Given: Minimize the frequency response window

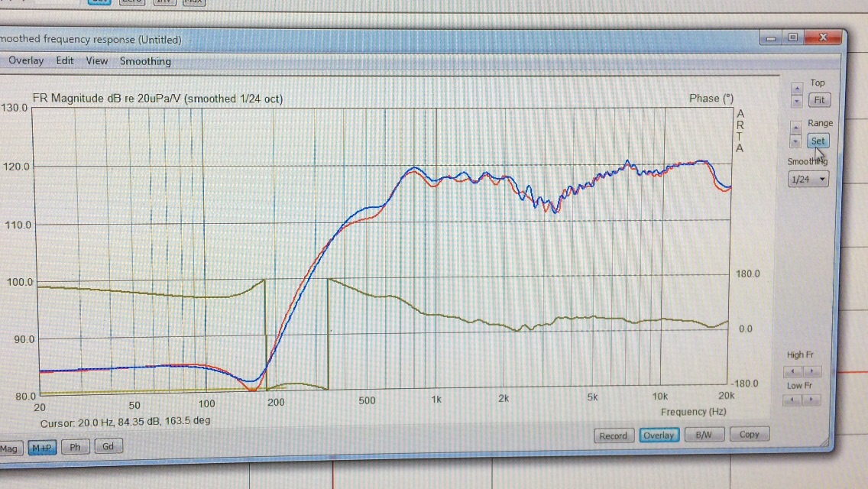Looking at the screenshot, I should point(770,38).
